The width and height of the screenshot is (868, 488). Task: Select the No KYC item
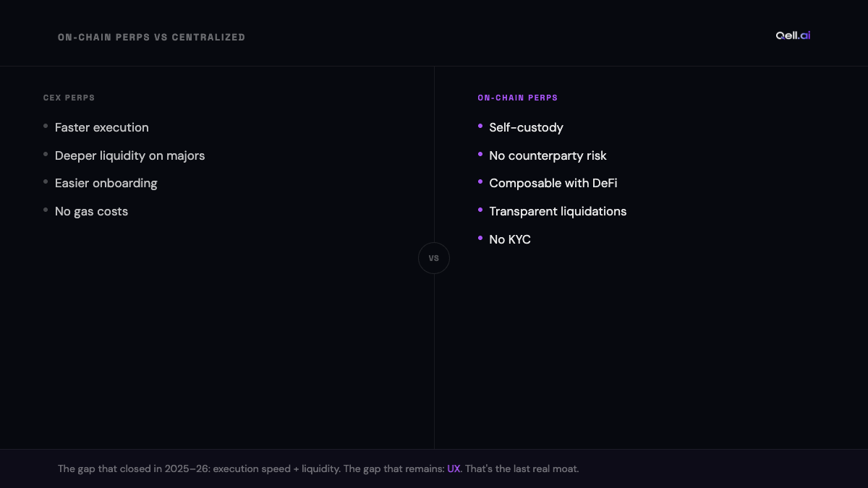pyautogui.click(x=510, y=239)
